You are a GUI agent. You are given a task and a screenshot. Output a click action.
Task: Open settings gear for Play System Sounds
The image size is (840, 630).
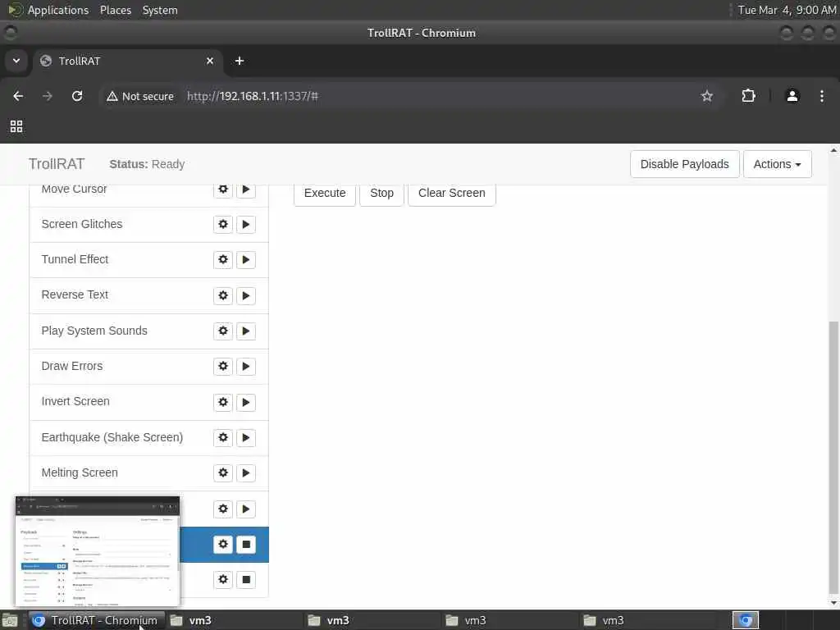tap(223, 331)
